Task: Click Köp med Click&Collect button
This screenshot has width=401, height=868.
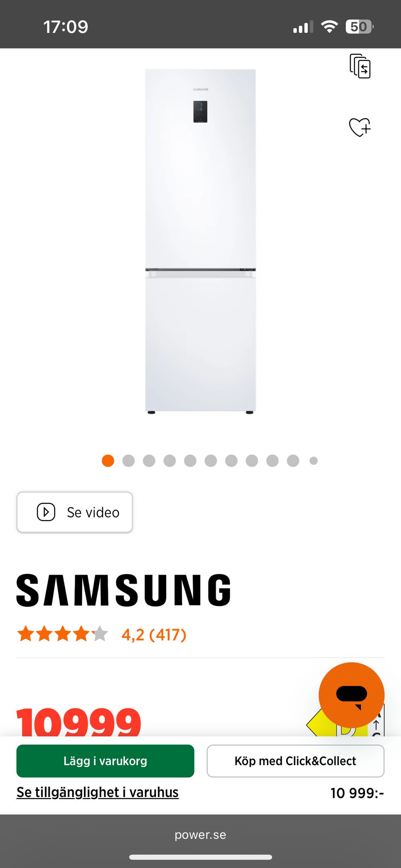Action: pos(295,761)
